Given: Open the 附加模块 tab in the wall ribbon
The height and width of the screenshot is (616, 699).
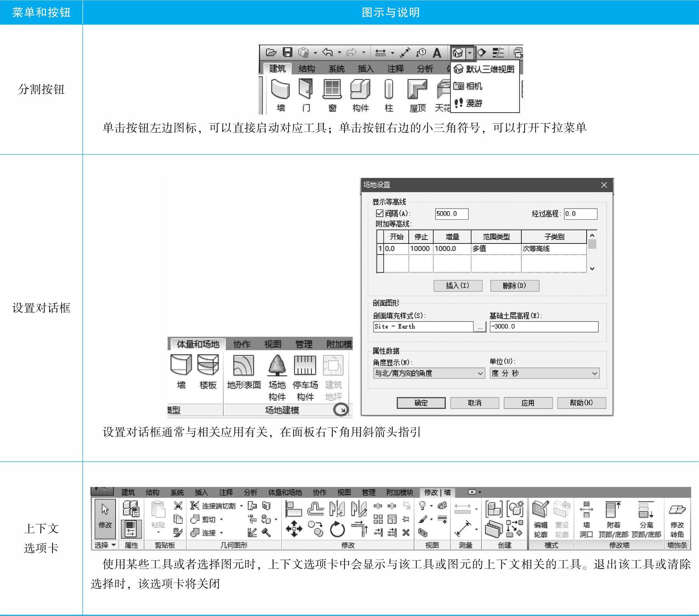Looking at the screenshot, I should pyautogui.click(x=400, y=492).
